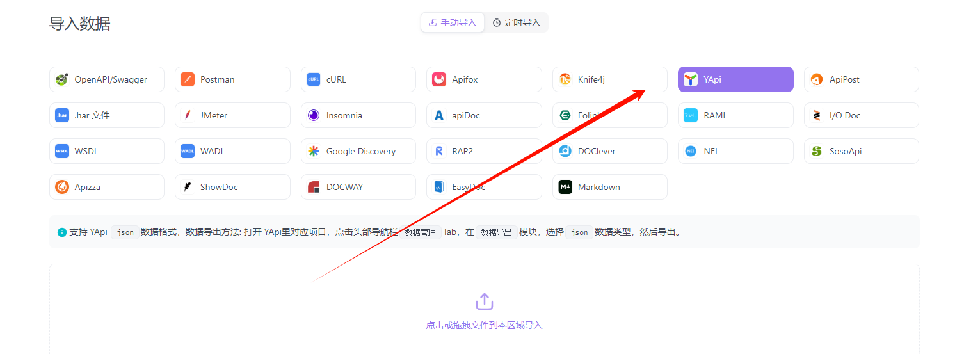Pick the 'WSDL' import format label
This screenshot has height=354, width=980.
(86, 151)
